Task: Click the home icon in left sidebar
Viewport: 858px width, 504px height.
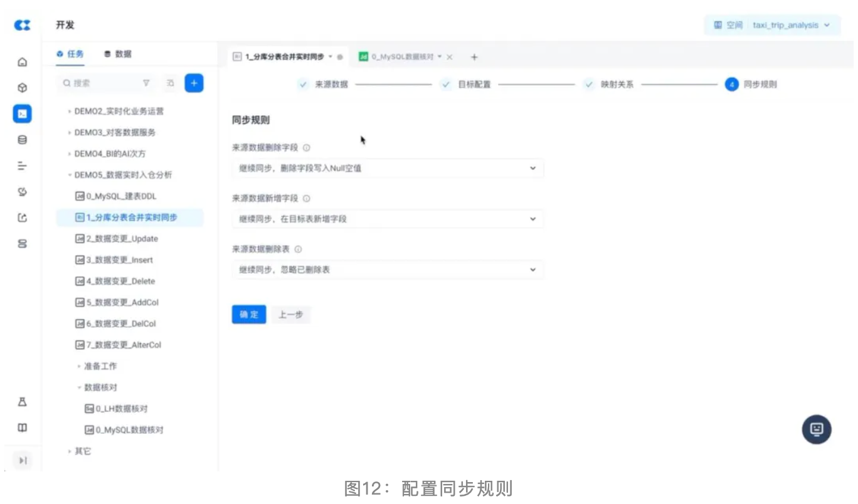Action: 23,62
